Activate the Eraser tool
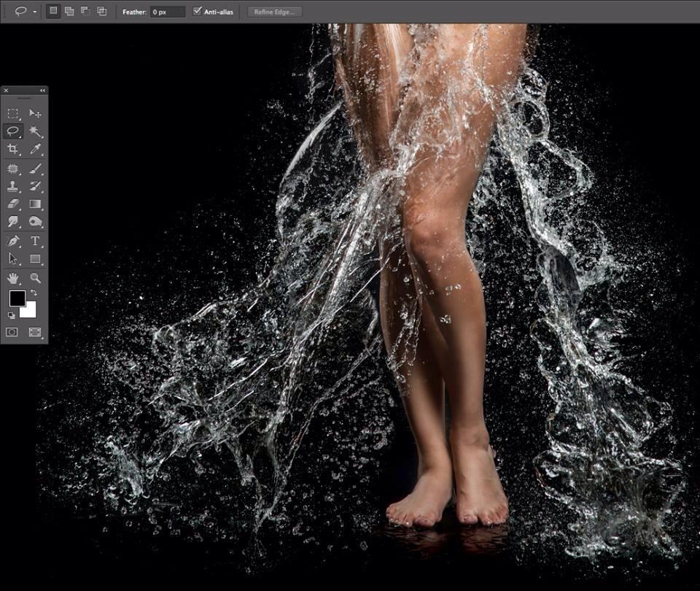 coord(12,204)
